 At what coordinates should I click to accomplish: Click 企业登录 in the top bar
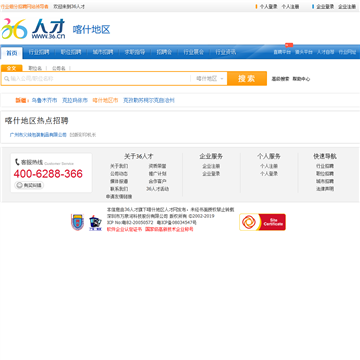point(325,6)
